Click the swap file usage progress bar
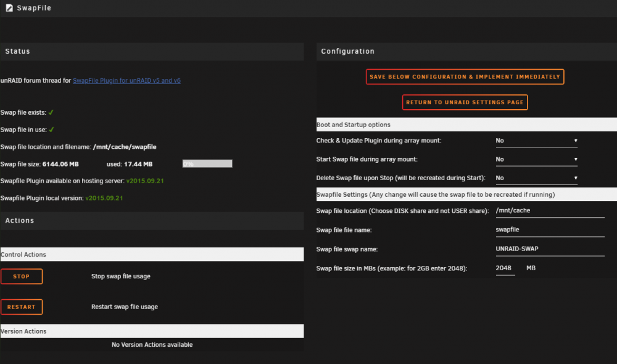The width and height of the screenshot is (617, 364). (x=207, y=163)
